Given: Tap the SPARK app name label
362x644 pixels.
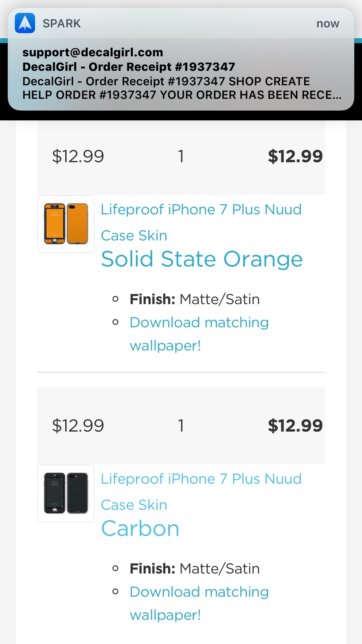Looking at the screenshot, I should (x=61, y=23).
